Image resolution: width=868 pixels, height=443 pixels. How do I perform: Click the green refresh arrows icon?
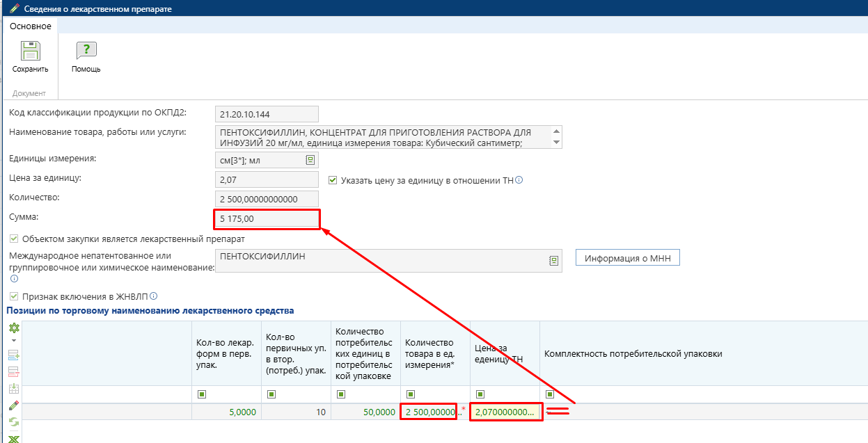13,422
